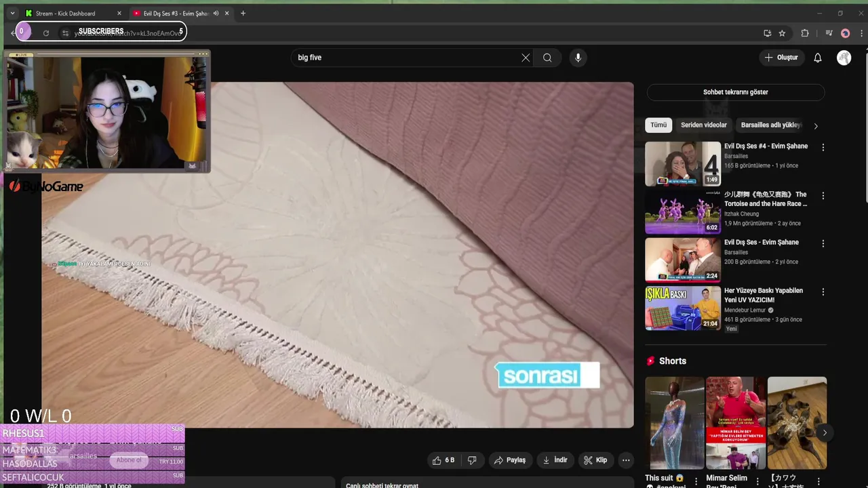
Task: Open the Mendebur Lemur channel link
Action: pos(745,310)
